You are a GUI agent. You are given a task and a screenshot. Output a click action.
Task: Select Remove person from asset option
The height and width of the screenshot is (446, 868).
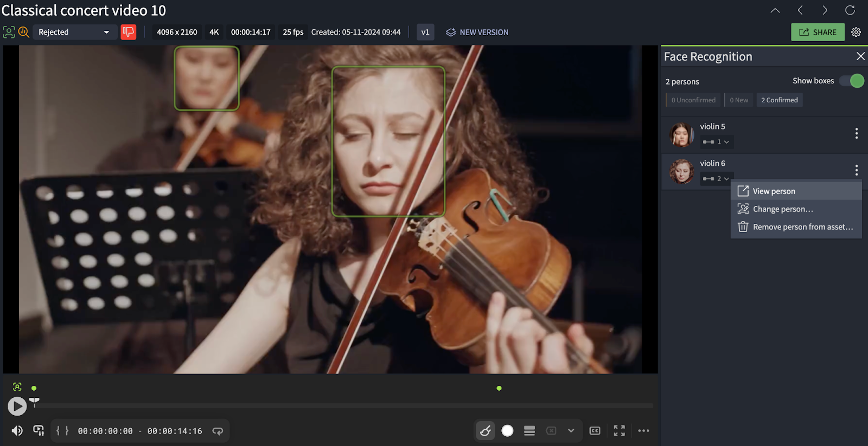point(802,227)
